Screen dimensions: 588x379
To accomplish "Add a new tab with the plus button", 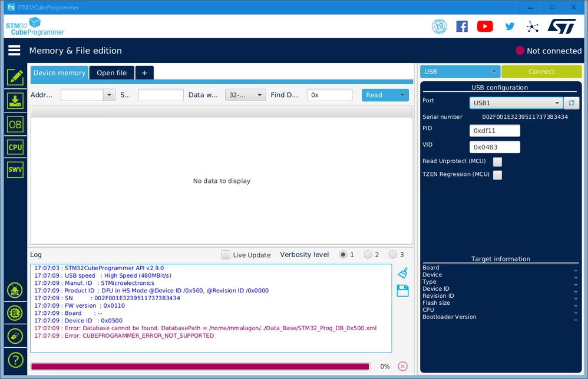I will [144, 72].
